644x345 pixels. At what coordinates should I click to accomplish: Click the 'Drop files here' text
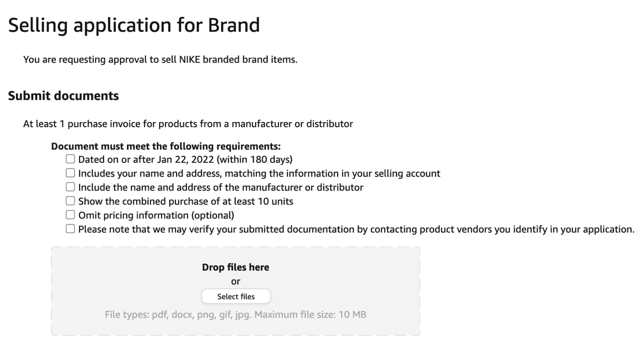click(236, 267)
